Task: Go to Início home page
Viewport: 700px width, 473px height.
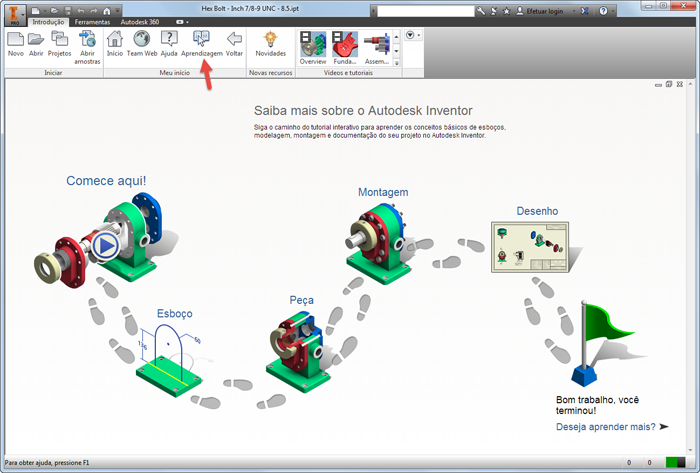Action: (x=115, y=44)
